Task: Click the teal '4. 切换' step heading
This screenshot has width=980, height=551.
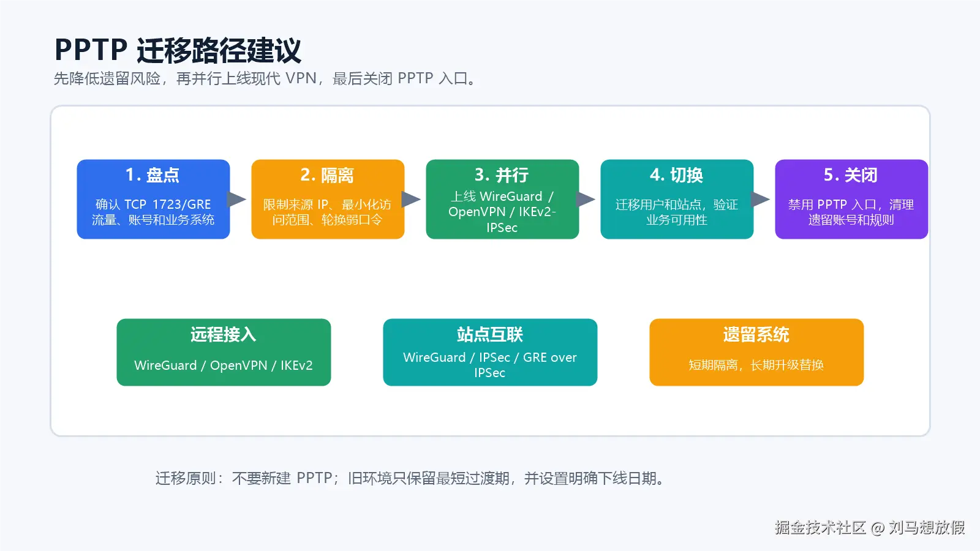Action: click(676, 175)
